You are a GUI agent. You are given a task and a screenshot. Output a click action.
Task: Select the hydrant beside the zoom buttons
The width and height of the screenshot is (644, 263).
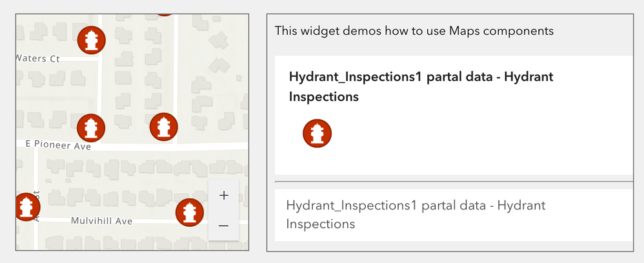click(x=190, y=212)
